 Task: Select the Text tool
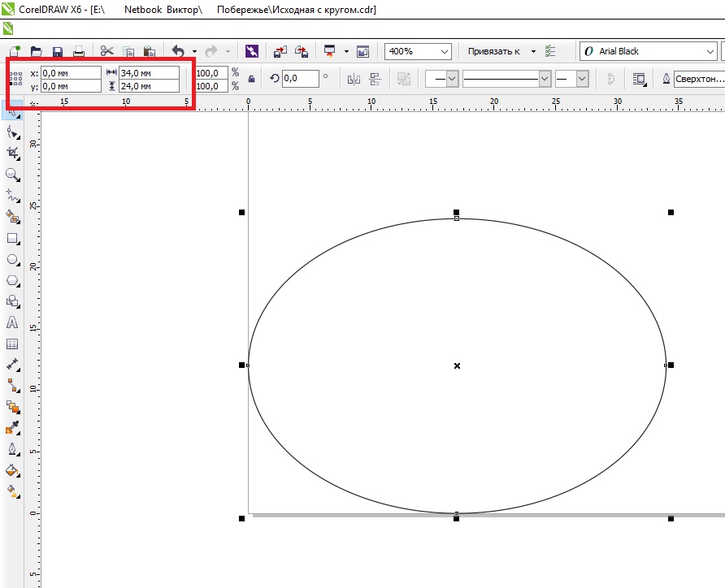[x=12, y=322]
